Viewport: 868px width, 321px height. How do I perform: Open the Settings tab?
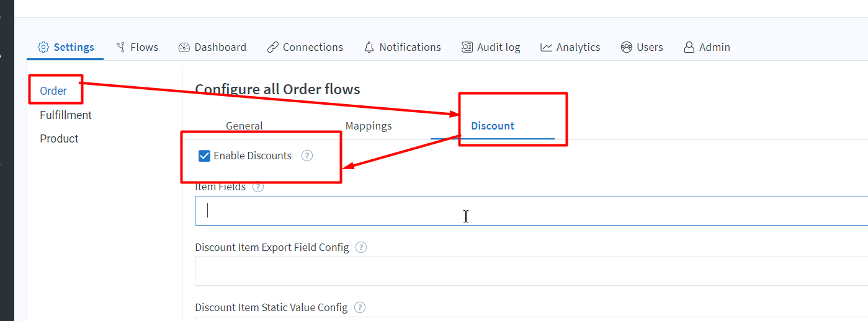point(66,47)
